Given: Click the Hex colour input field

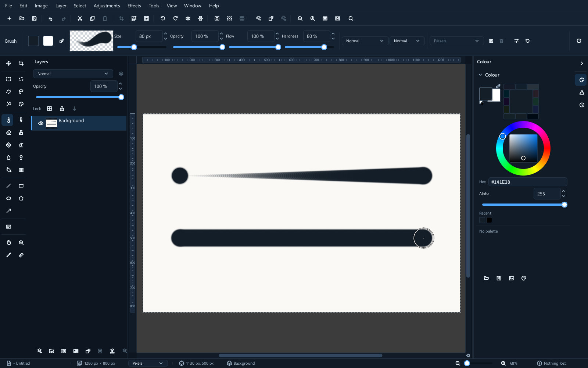Looking at the screenshot, I should [528, 182].
